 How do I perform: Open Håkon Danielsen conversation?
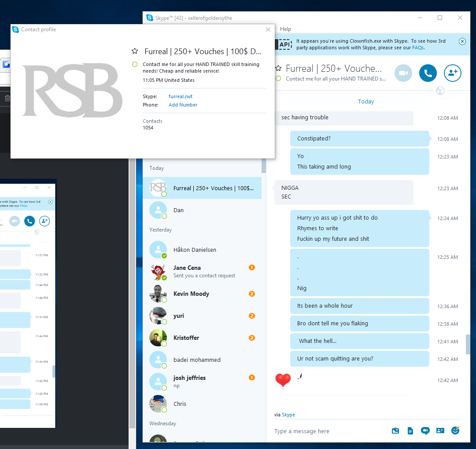pos(202,250)
